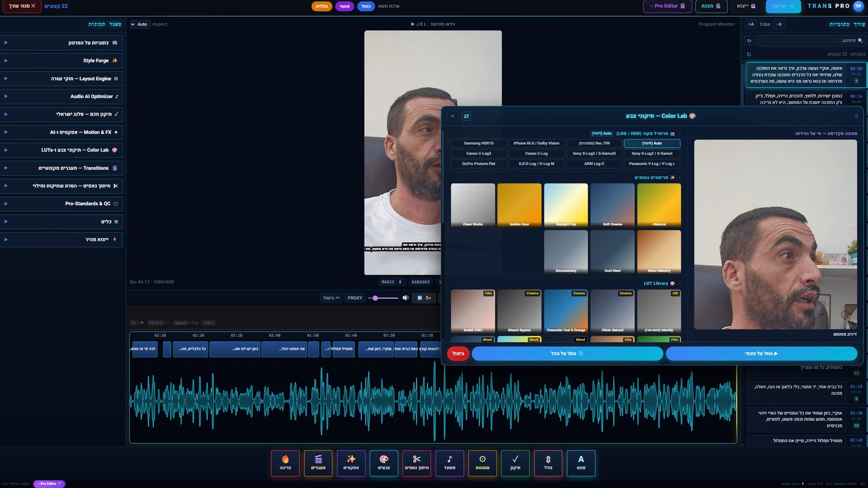Apply the Golden Hour preset thumbnail

coord(519,205)
